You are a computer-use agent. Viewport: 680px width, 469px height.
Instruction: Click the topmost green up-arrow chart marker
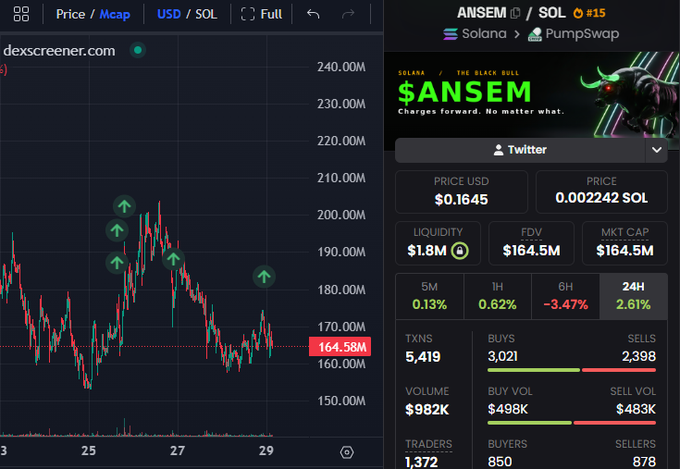[124, 206]
